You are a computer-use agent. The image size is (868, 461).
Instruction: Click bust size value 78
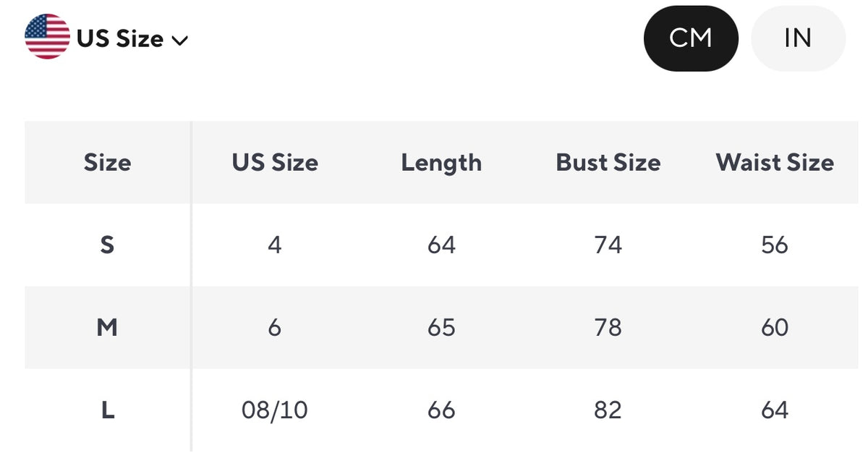(x=608, y=328)
